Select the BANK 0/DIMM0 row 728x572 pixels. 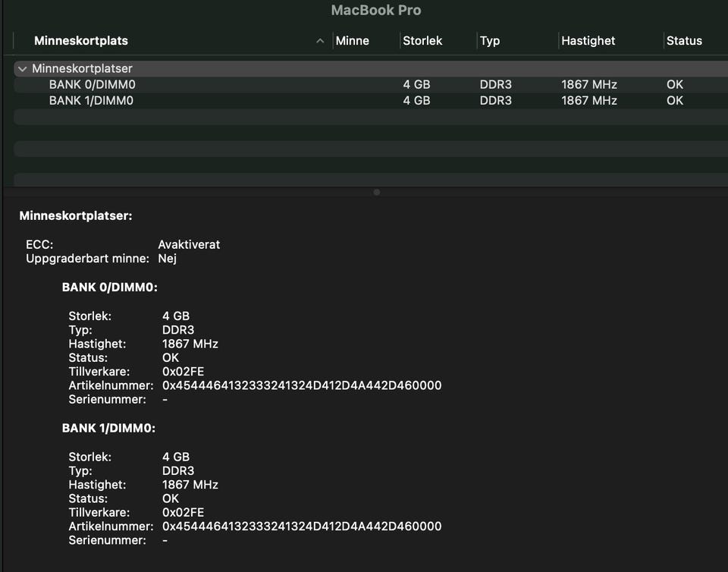pos(371,84)
